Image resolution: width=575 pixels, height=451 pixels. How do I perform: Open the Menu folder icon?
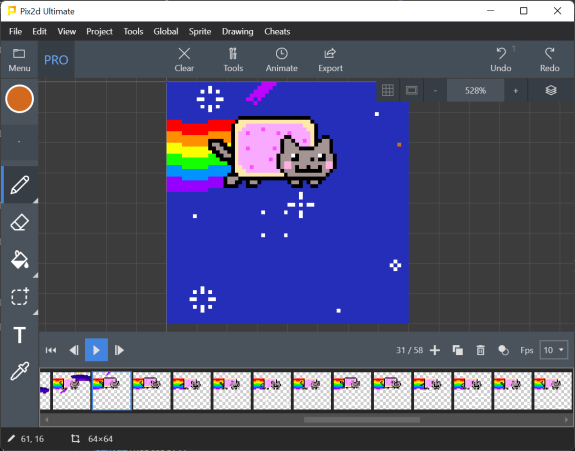(19, 60)
